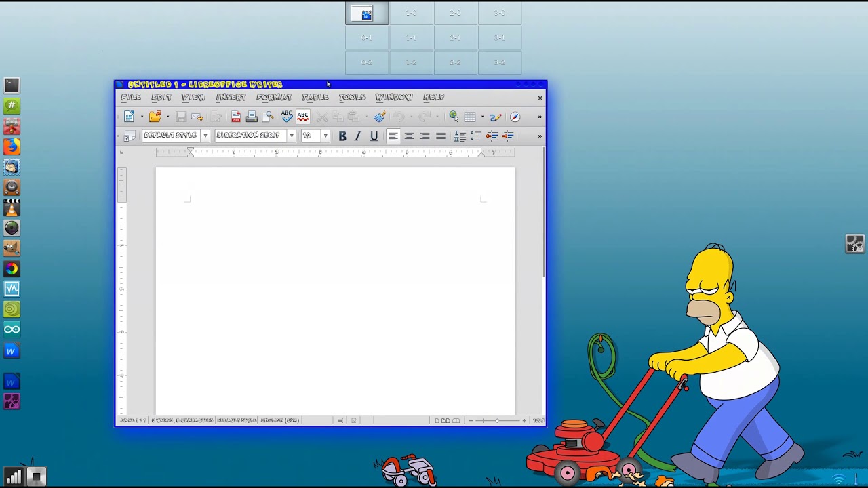Open the Table menu

pos(315,98)
